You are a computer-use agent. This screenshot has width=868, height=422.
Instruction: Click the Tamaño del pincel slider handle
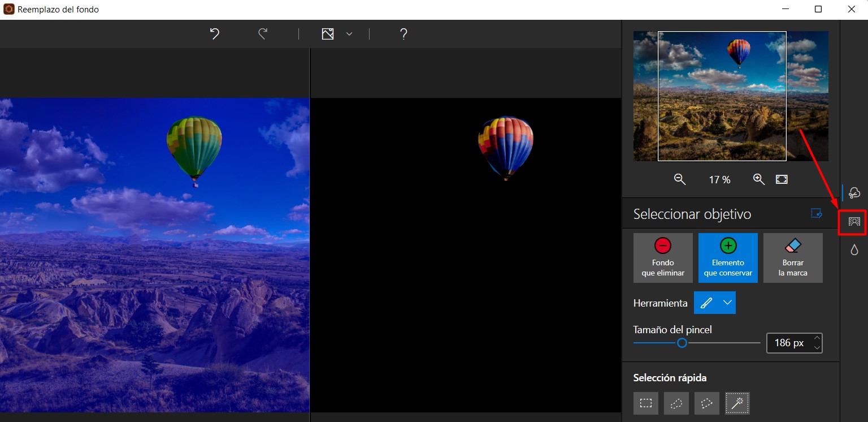click(x=682, y=343)
